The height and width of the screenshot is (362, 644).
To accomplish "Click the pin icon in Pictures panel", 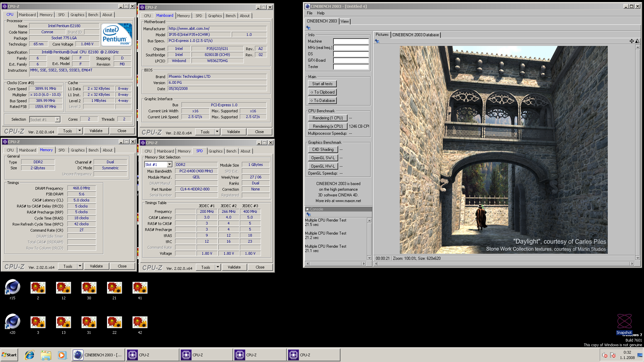I will (x=377, y=41).
